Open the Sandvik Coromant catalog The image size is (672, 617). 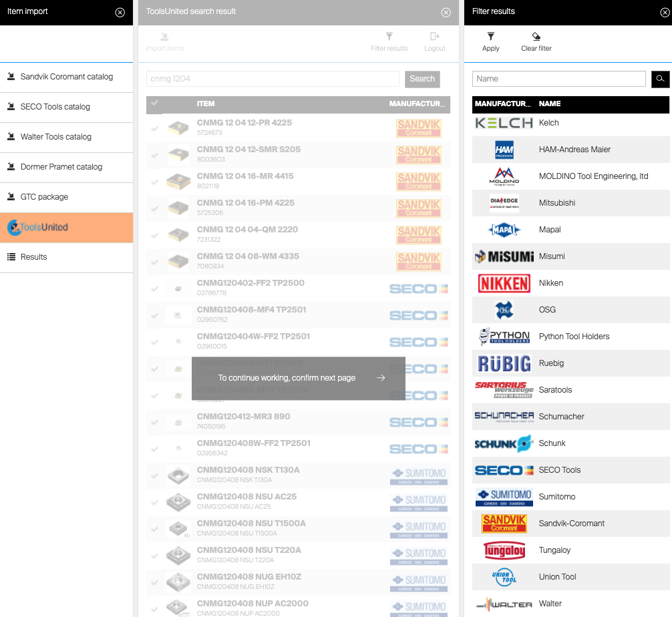pos(66,77)
